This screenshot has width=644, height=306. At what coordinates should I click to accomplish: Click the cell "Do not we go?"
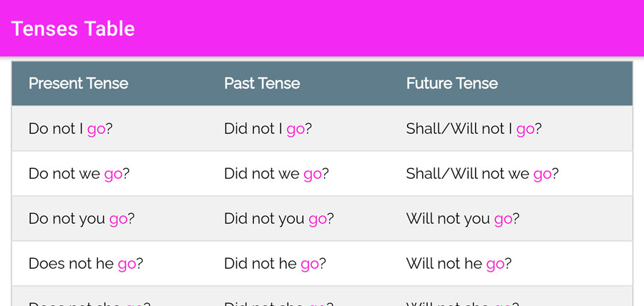[x=79, y=174]
